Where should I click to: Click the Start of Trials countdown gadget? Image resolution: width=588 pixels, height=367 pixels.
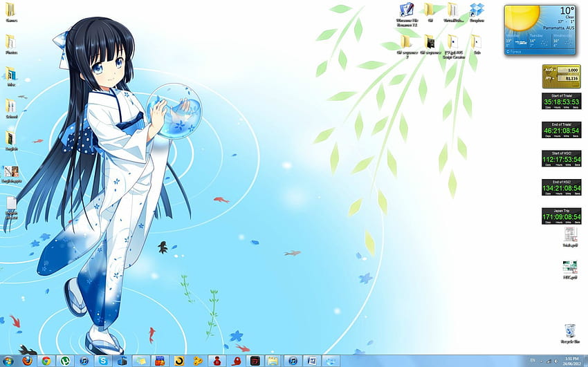(x=562, y=101)
